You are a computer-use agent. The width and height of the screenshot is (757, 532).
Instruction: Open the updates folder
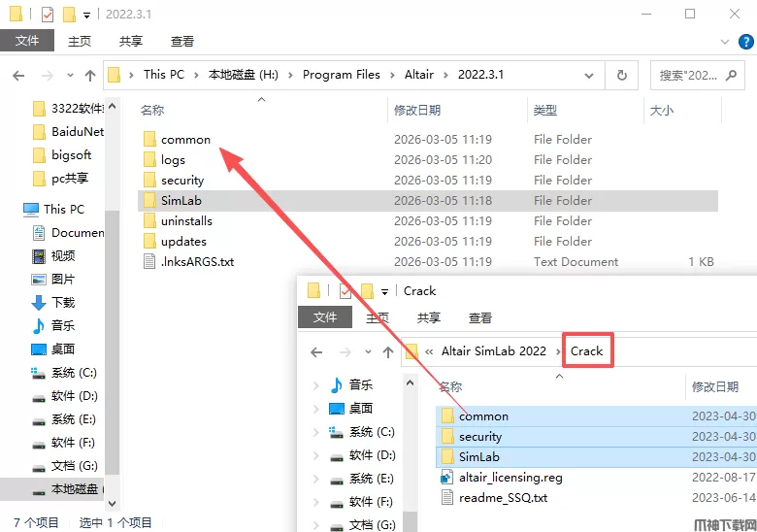pyautogui.click(x=183, y=242)
